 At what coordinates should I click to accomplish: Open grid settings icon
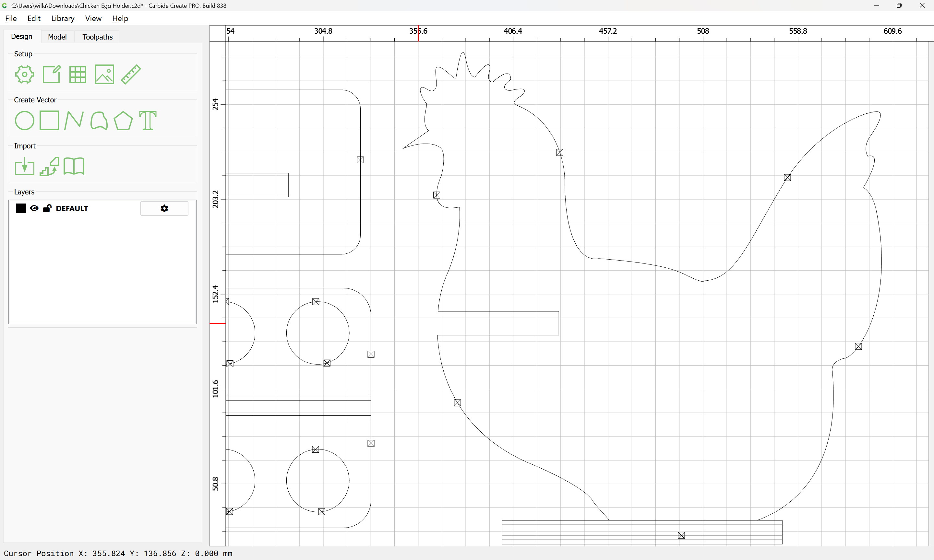pyautogui.click(x=78, y=74)
